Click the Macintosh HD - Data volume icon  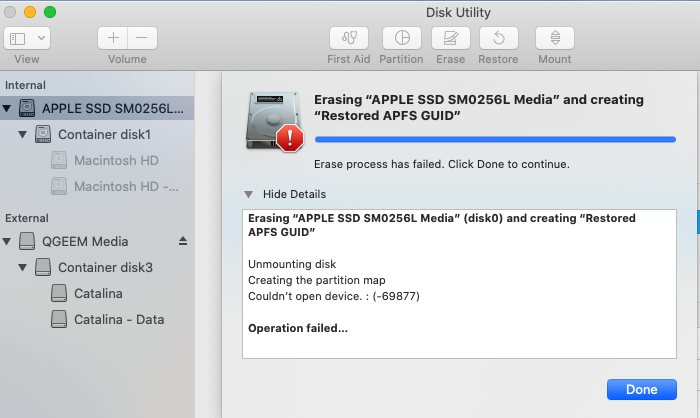coord(59,186)
